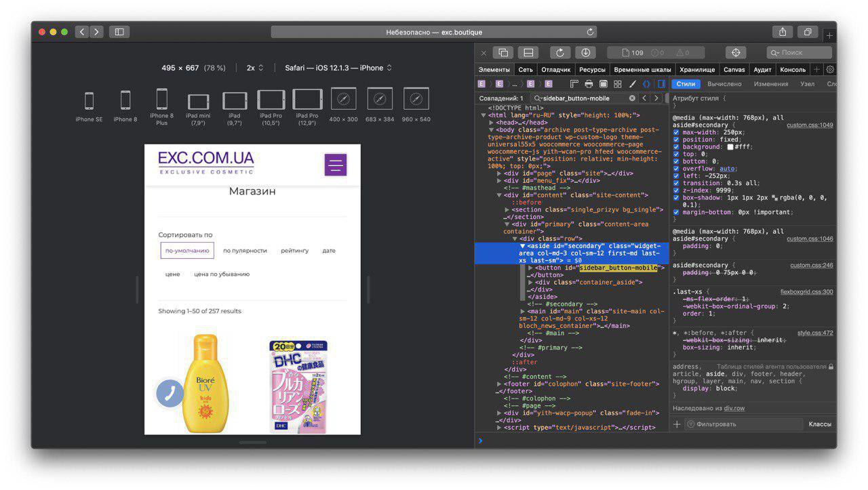The width and height of the screenshot is (868, 490).
Task: Enable print media styles icon
Action: (x=589, y=84)
